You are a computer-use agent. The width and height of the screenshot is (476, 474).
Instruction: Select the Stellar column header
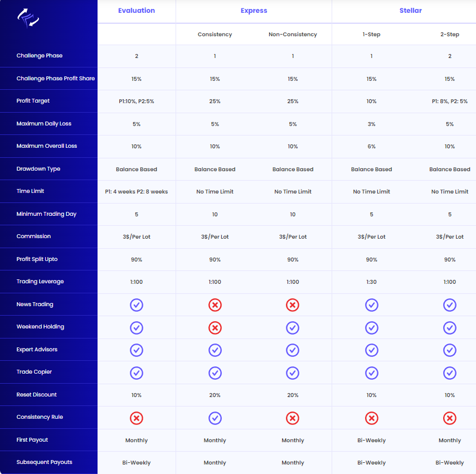(x=410, y=11)
